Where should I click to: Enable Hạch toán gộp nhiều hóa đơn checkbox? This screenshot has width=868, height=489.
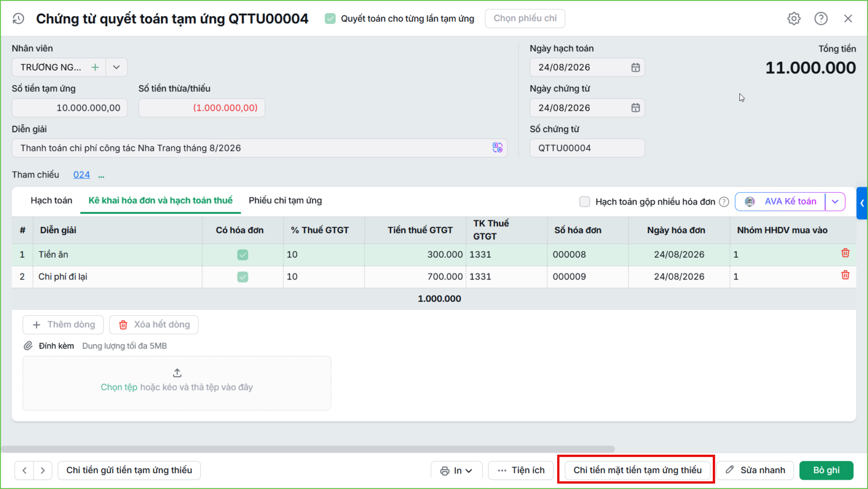coord(584,202)
